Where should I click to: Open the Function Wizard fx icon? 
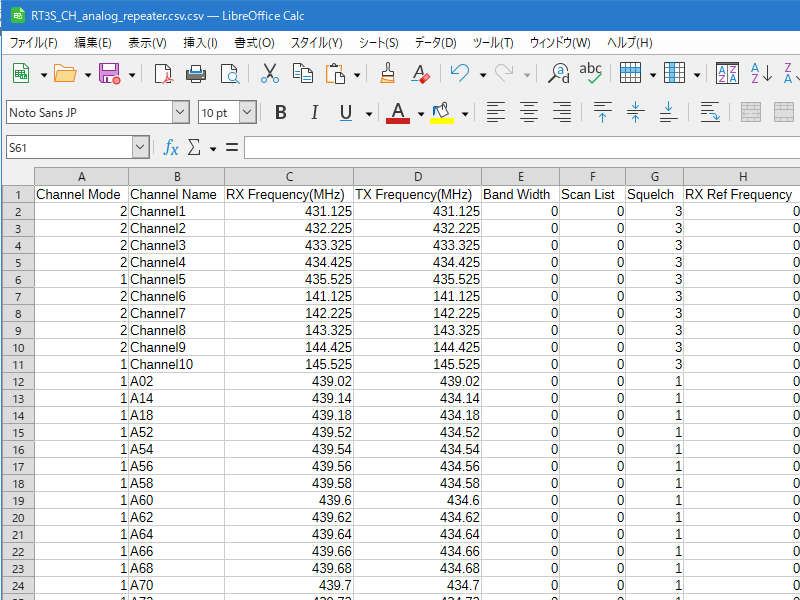171,147
